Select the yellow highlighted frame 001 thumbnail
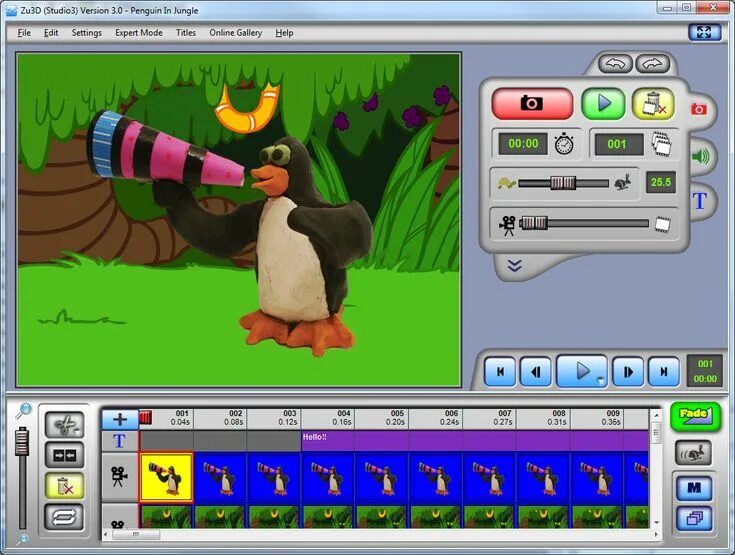The width and height of the screenshot is (735, 555). (x=166, y=478)
